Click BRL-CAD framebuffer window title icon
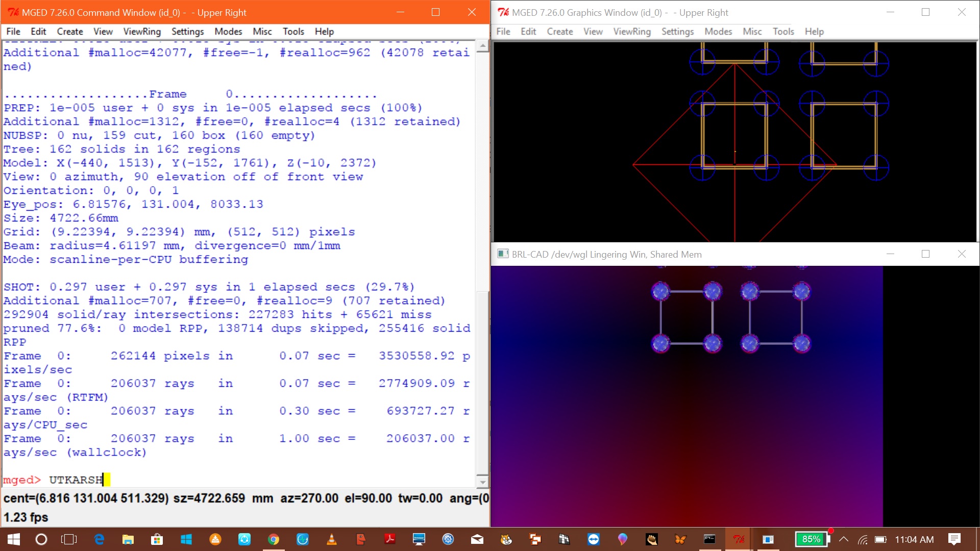The height and width of the screenshot is (551, 980). pyautogui.click(x=503, y=254)
